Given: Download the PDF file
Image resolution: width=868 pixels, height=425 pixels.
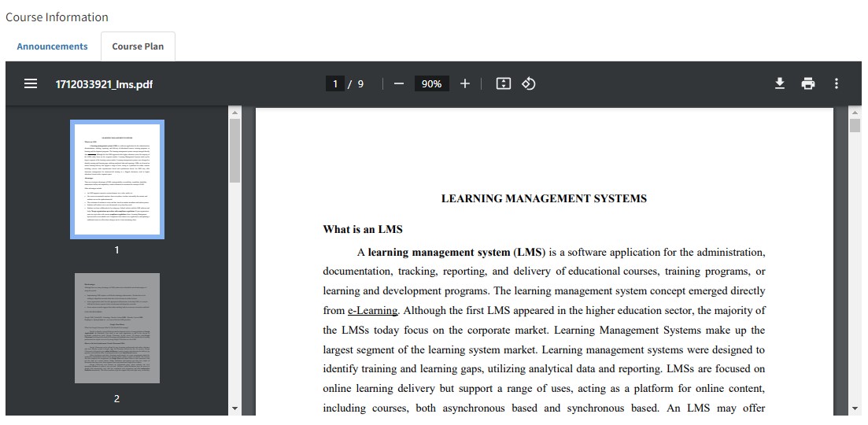Looking at the screenshot, I should coord(780,83).
